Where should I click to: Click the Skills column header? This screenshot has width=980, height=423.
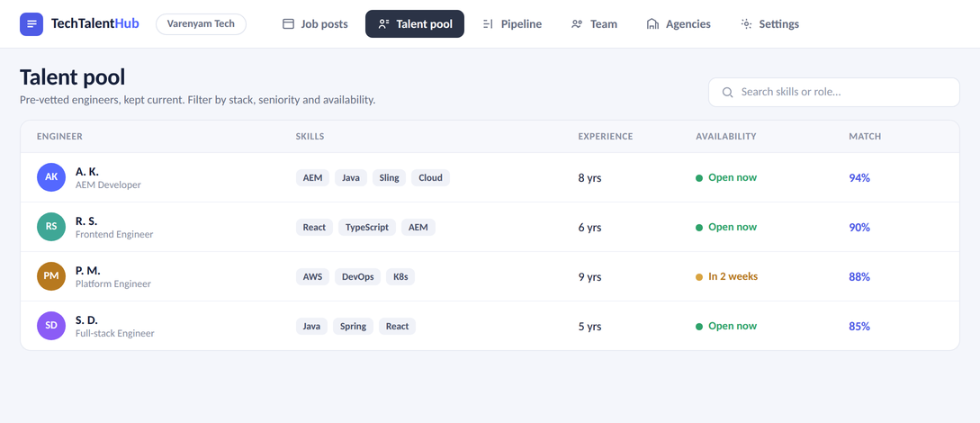click(310, 136)
